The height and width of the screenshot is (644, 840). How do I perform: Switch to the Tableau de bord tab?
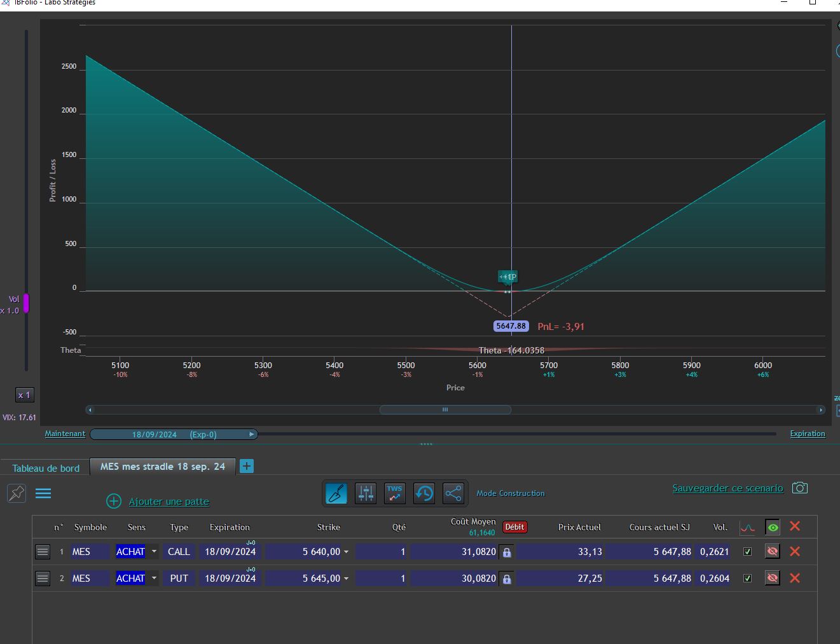point(46,468)
